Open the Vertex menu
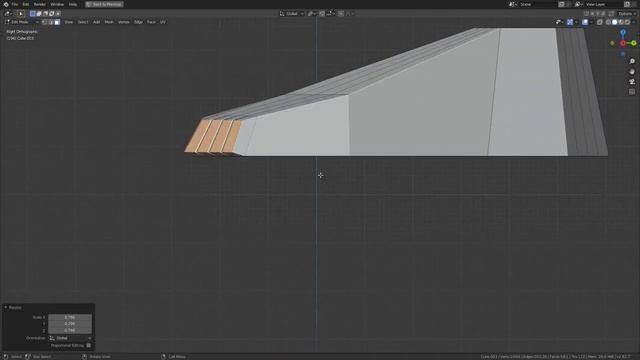The width and height of the screenshot is (640, 360). tap(124, 22)
